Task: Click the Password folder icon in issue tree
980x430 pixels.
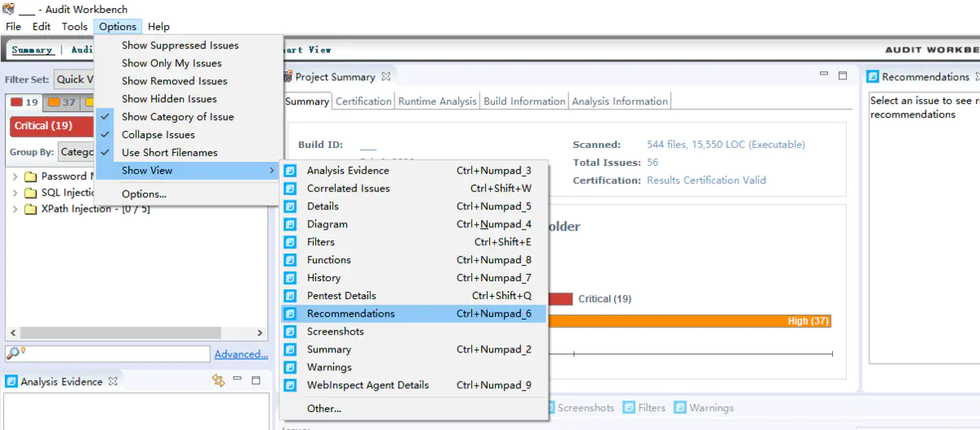Action: (31, 177)
